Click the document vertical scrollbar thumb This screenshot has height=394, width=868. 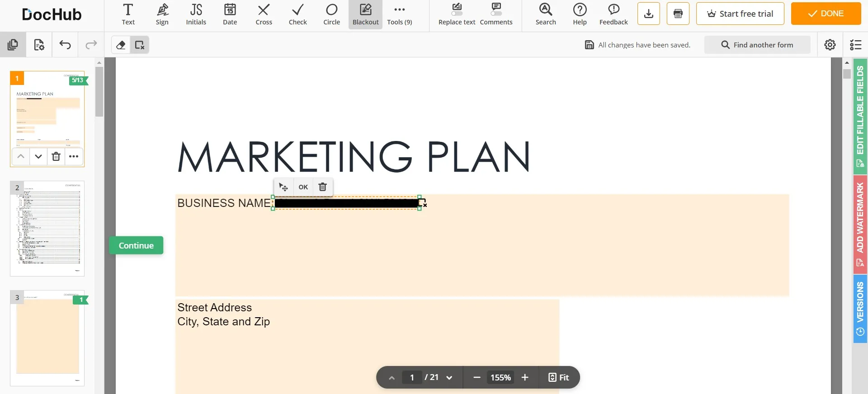point(847,74)
